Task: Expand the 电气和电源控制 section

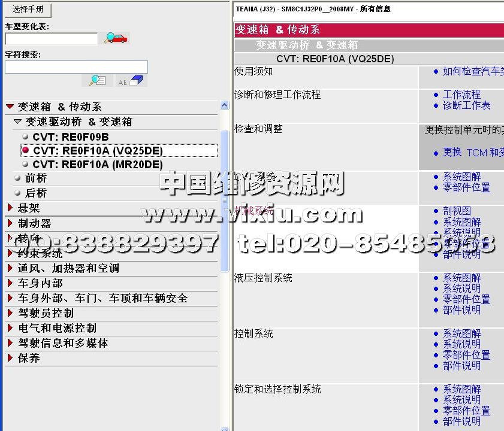Action: 10,328
